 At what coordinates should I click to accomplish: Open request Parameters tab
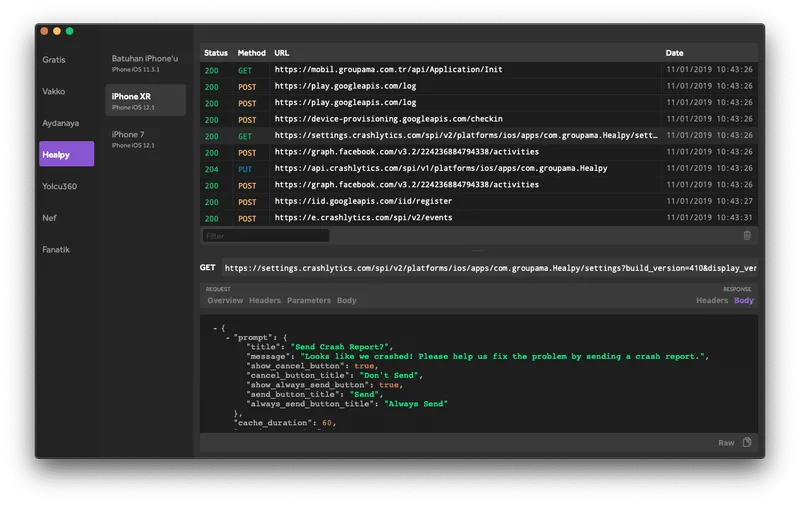click(x=309, y=300)
